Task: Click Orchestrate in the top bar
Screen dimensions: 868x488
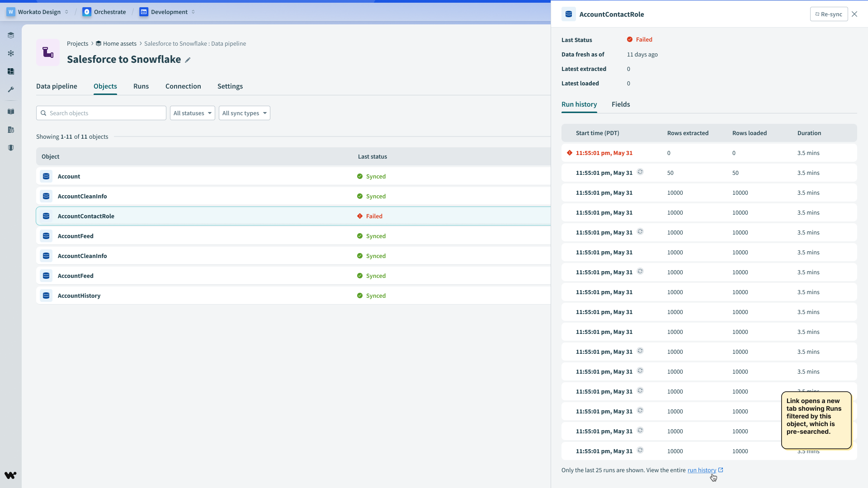Action: [x=110, y=12]
